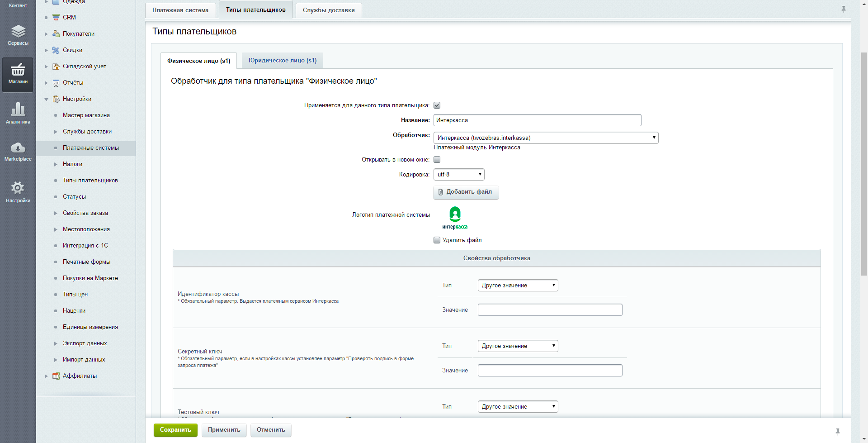
Task: Check the 'Удалить файл' checkbox
Action: (437, 240)
